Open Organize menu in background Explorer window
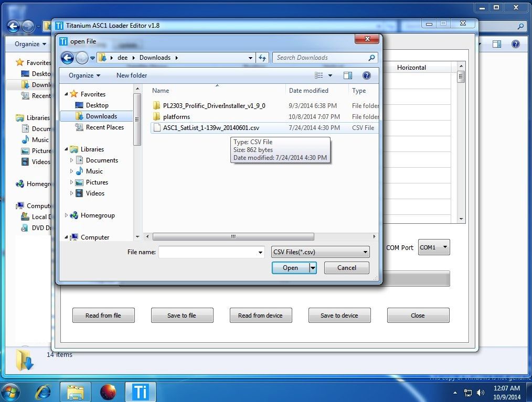 pos(30,44)
